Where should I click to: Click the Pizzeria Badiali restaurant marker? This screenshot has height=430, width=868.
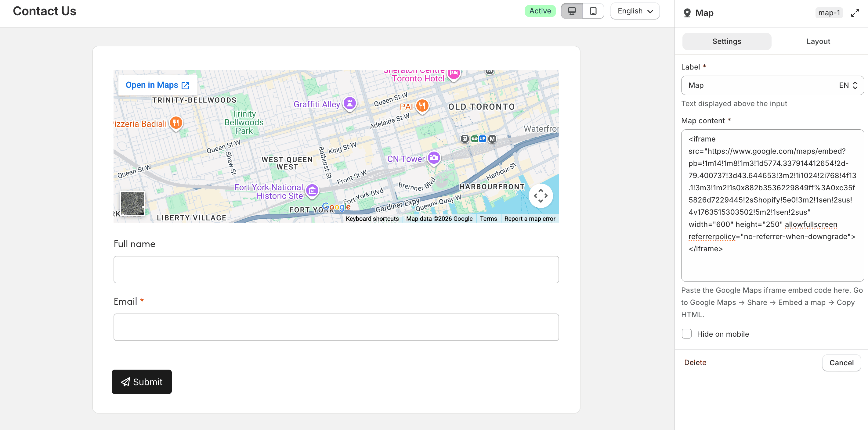click(175, 123)
